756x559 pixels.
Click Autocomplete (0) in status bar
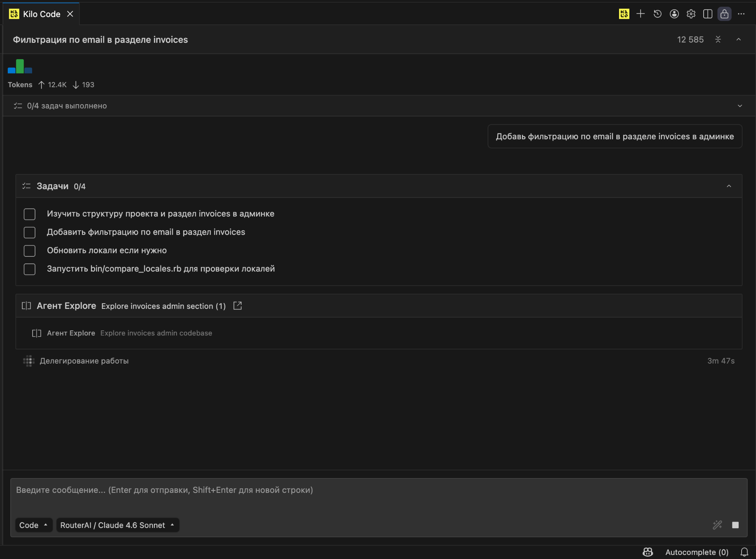(697, 552)
